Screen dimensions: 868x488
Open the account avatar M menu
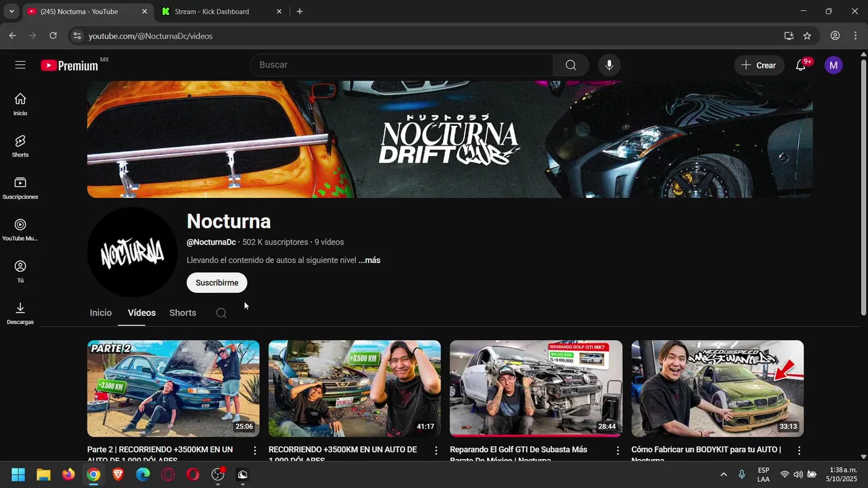pos(833,65)
